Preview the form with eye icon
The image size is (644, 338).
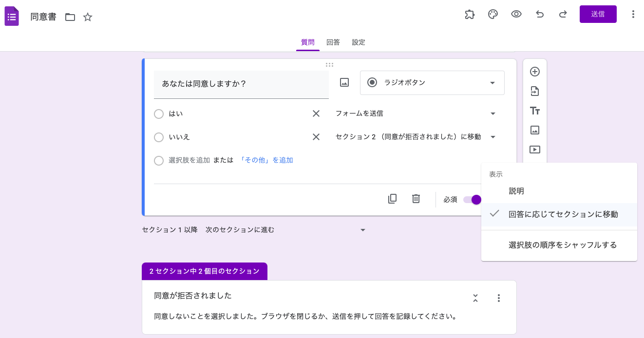coord(516,15)
